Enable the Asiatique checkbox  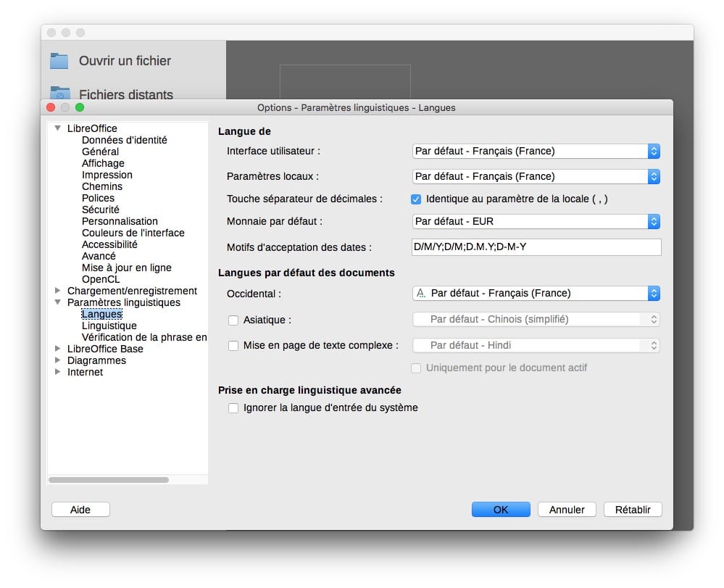point(233,320)
